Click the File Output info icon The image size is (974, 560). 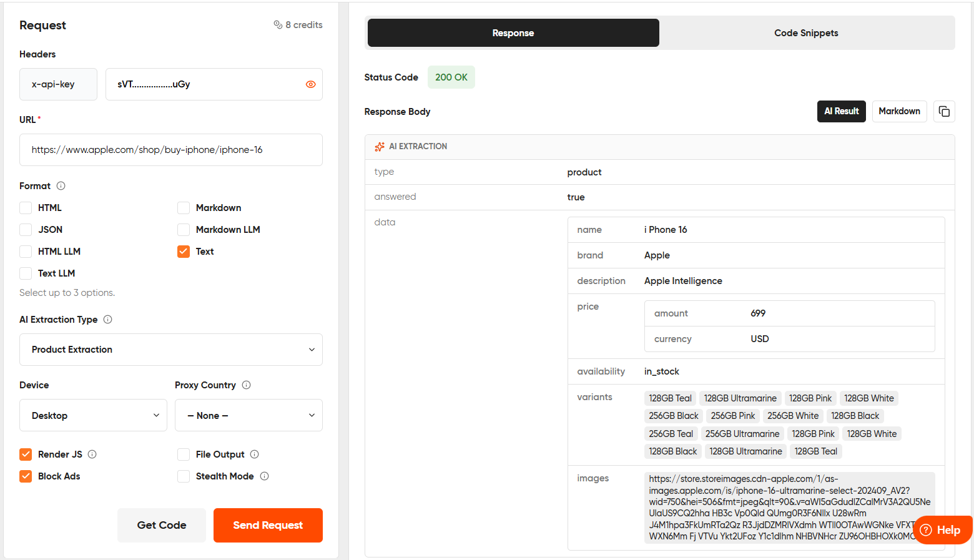point(254,454)
